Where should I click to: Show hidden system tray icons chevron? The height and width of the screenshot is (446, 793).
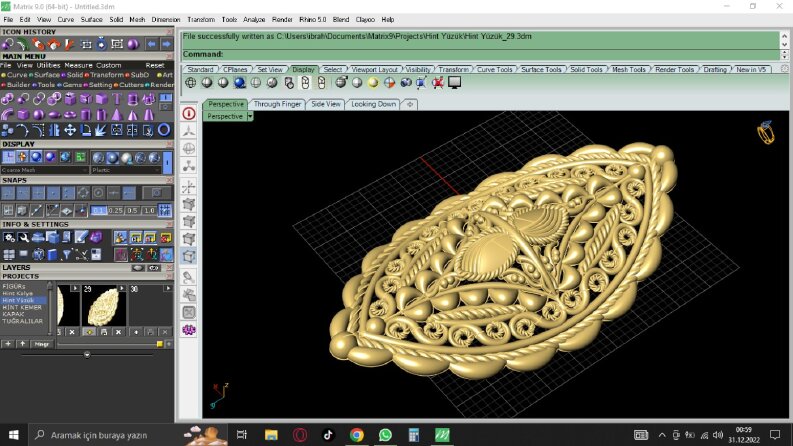[662, 435]
